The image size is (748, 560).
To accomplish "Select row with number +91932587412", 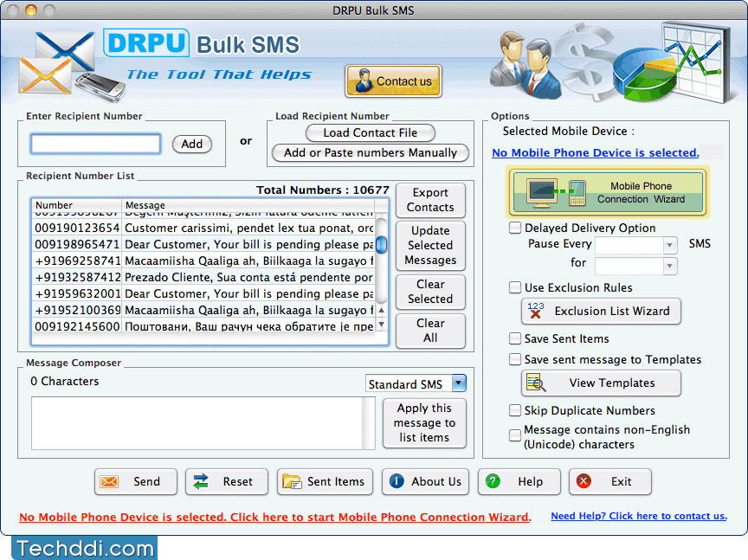I will [203, 277].
